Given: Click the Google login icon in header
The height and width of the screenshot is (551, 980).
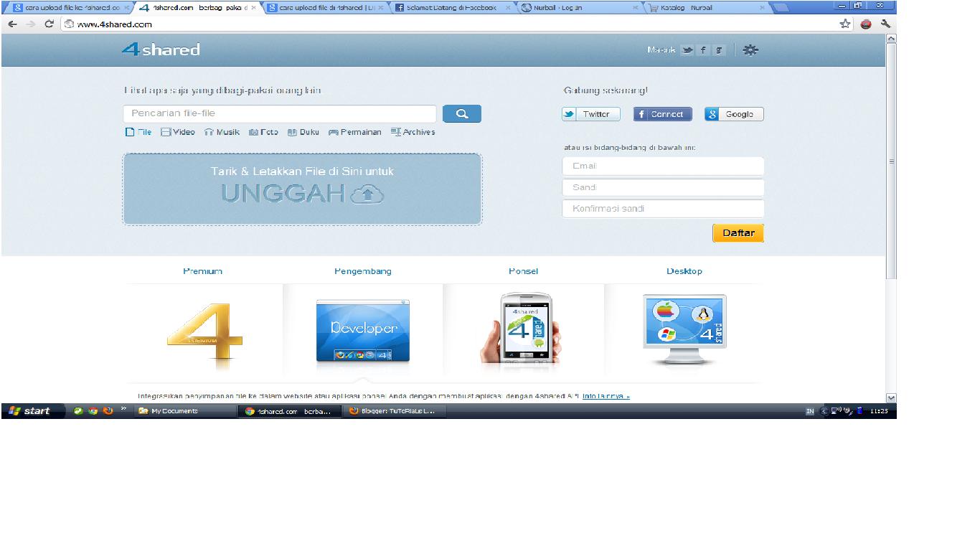Looking at the screenshot, I should tap(719, 50).
